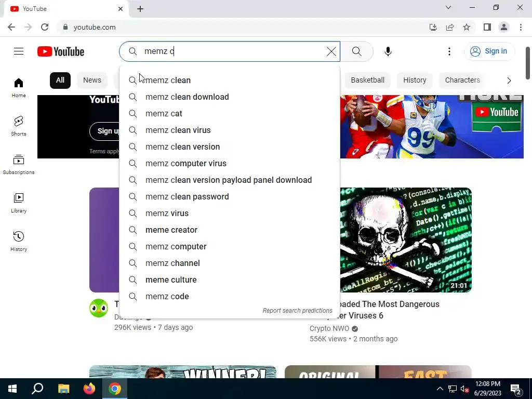Screen dimensions: 532x399
Task: Reload the current page
Action: pos(45,27)
